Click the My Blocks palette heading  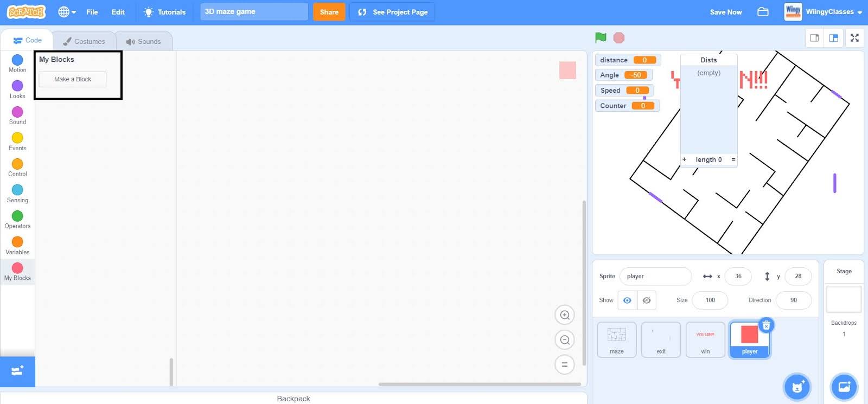point(56,60)
